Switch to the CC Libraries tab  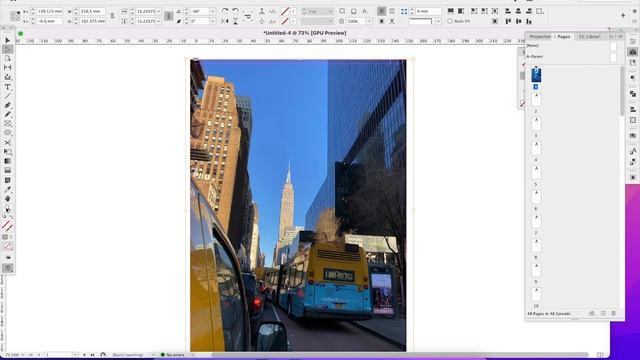(x=589, y=37)
